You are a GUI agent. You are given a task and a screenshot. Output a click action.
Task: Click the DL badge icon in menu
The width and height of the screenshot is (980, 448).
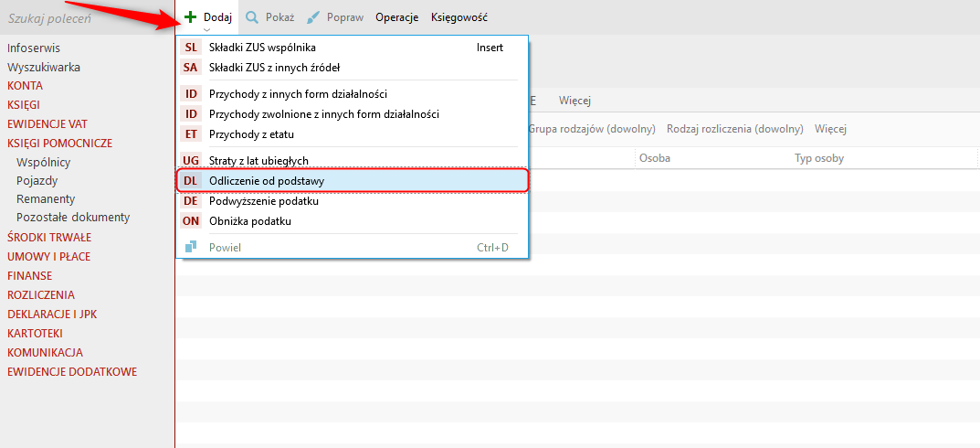(191, 180)
